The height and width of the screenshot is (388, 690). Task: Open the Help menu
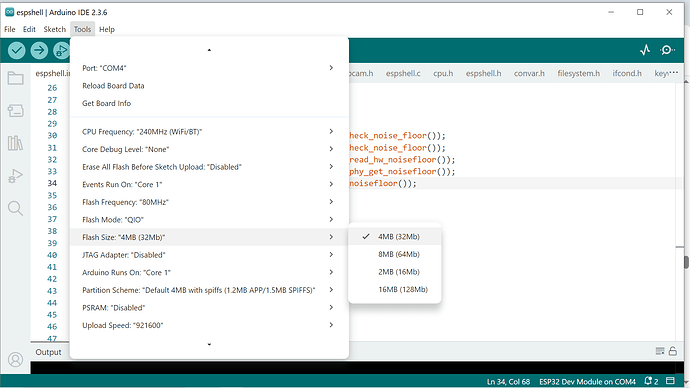pyautogui.click(x=106, y=29)
